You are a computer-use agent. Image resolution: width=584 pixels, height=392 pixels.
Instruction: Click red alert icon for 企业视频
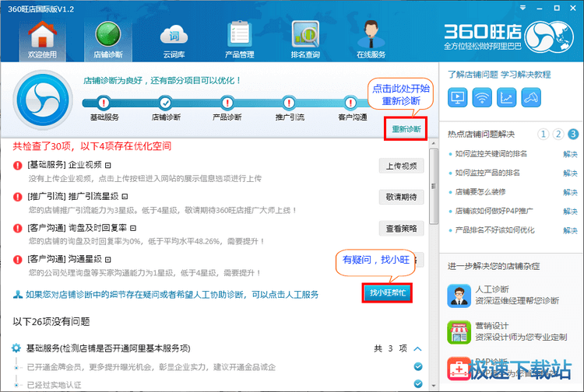[17, 165]
